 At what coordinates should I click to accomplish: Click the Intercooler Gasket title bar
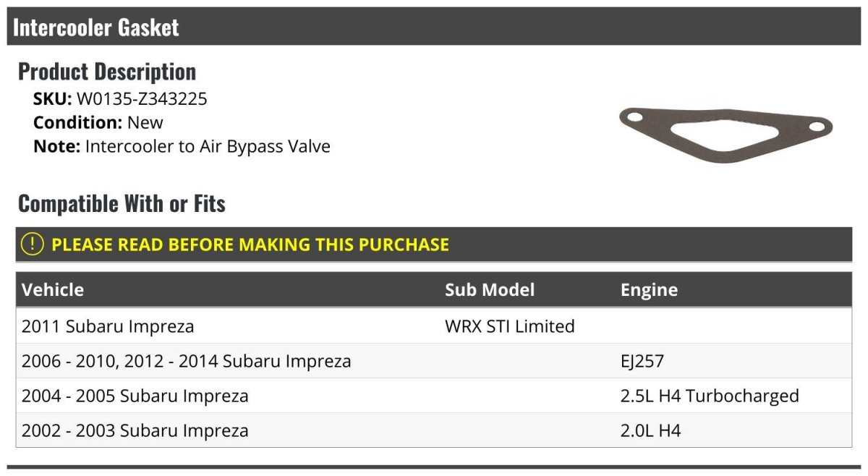click(434, 27)
